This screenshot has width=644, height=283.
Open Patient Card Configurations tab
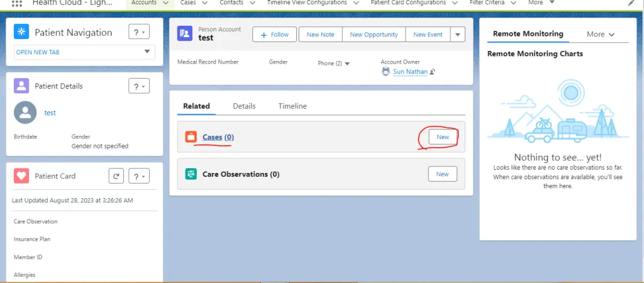coord(408,3)
